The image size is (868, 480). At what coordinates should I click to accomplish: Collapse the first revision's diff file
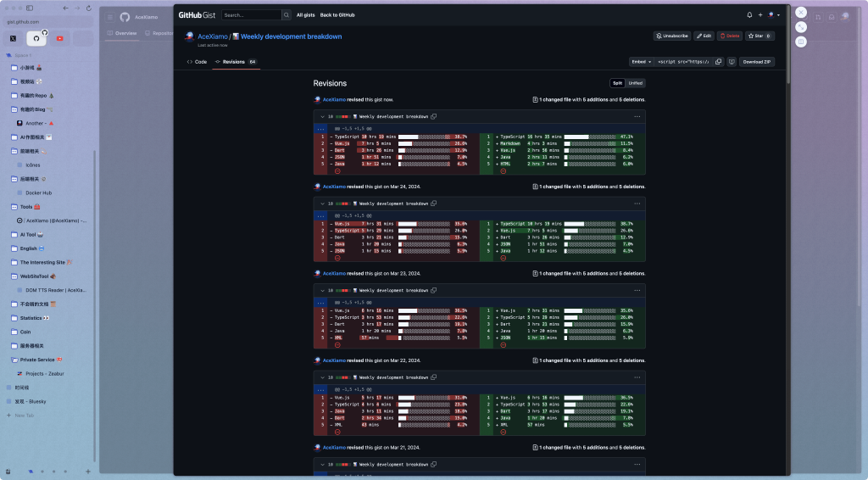point(322,116)
